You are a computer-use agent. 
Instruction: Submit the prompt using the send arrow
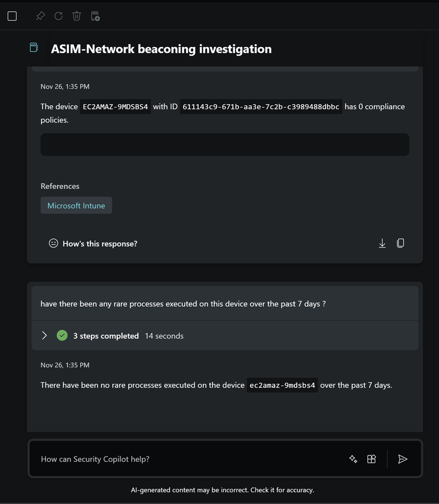point(403,459)
